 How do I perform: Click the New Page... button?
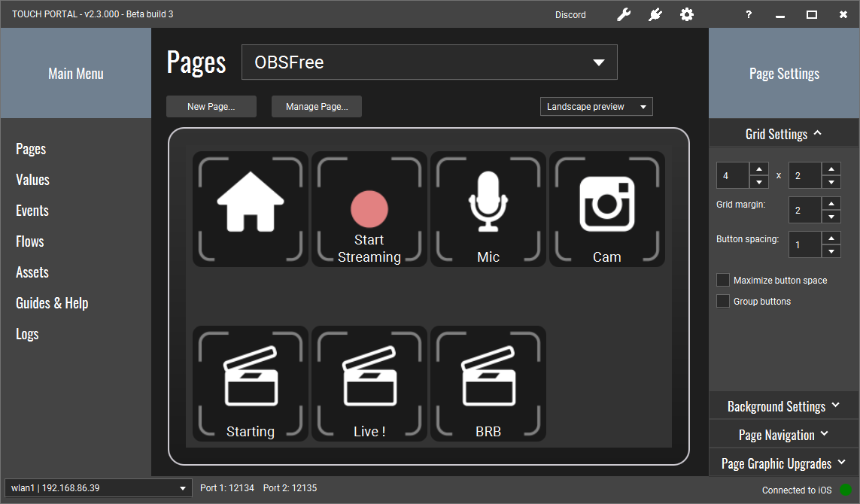point(211,107)
